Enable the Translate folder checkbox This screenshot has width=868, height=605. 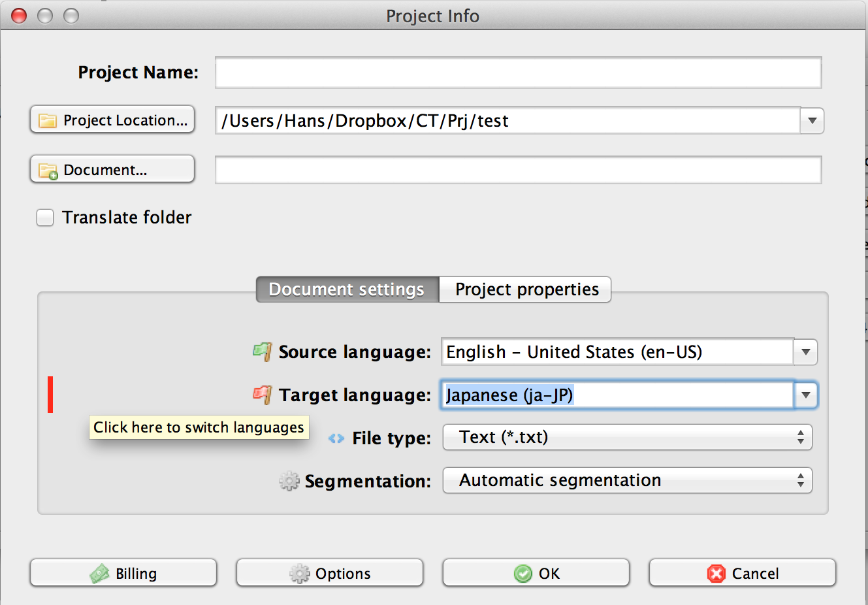pyautogui.click(x=45, y=218)
